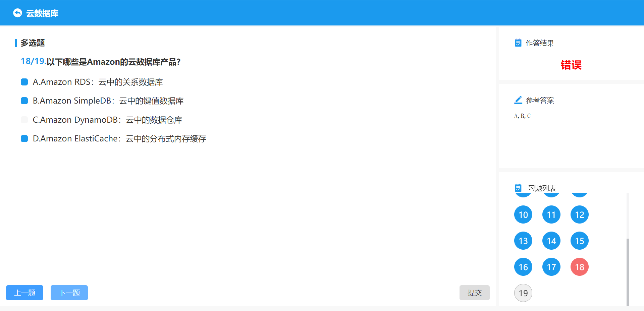Jump to question 11 in list
The image size is (644, 311).
click(551, 214)
